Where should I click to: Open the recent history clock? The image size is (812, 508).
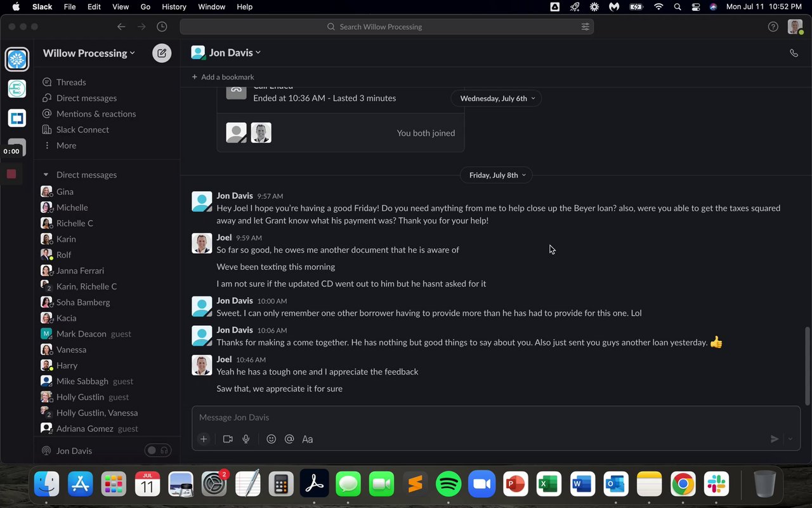click(162, 27)
